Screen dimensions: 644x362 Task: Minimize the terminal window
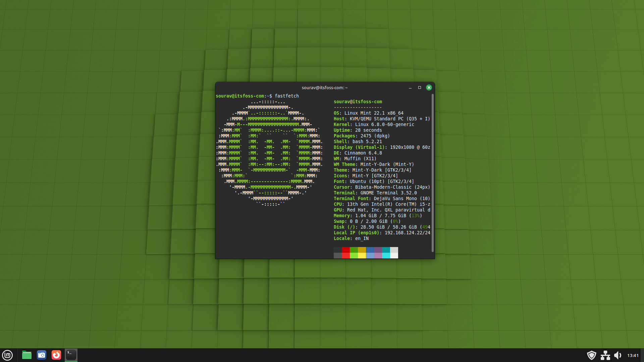coord(411,87)
